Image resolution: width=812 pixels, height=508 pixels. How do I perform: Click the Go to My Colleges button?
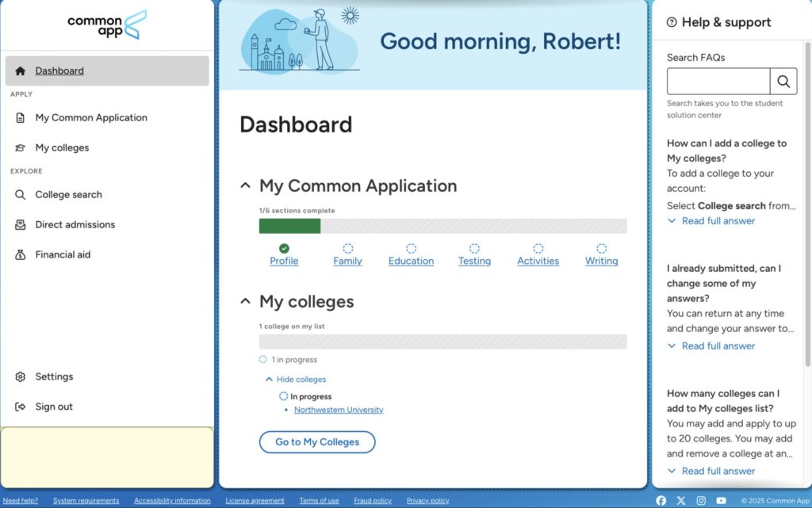(317, 442)
